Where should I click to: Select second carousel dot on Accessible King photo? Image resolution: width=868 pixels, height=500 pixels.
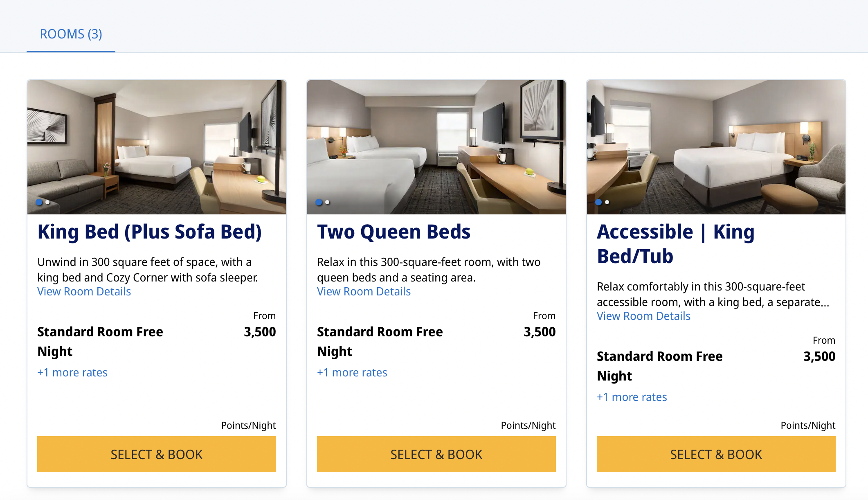point(607,202)
